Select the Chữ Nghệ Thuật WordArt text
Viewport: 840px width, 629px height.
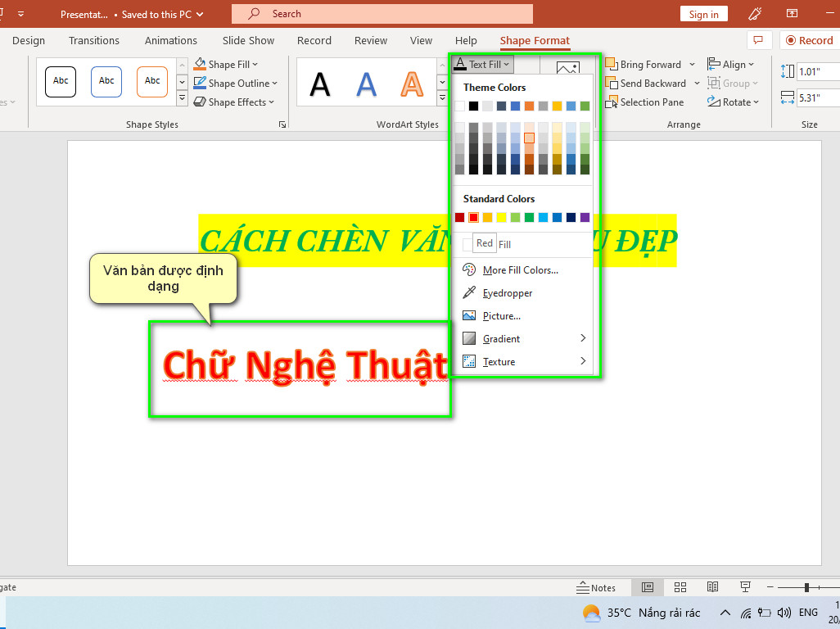(305, 366)
